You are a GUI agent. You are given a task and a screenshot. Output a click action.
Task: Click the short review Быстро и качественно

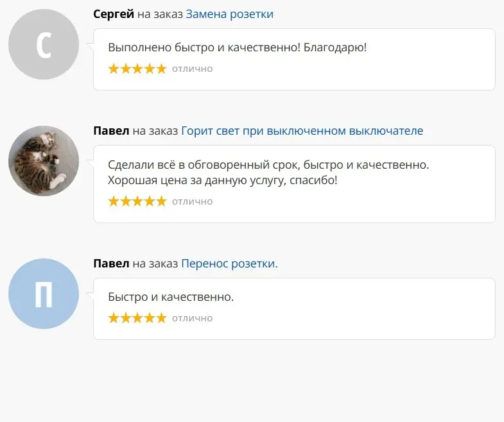point(171,297)
